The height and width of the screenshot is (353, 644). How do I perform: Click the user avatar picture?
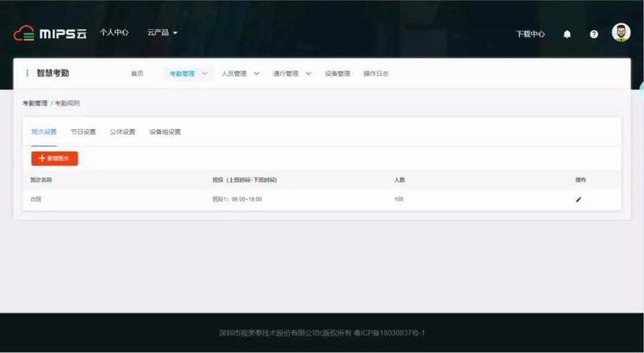point(621,33)
